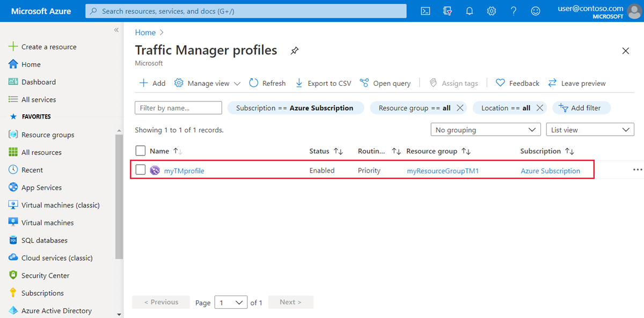Pin Traffic Manager profiles to dashboard

294,50
